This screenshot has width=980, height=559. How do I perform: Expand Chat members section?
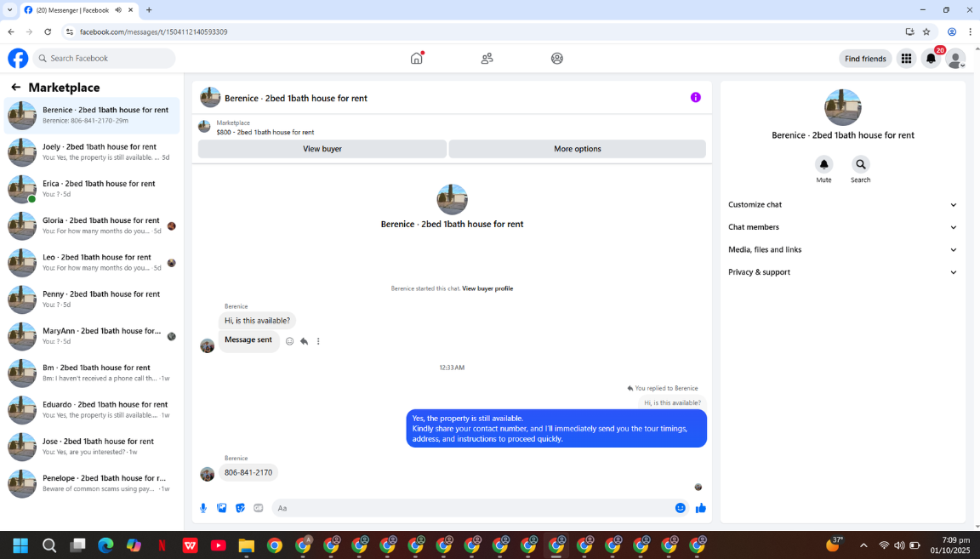(x=842, y=227)
